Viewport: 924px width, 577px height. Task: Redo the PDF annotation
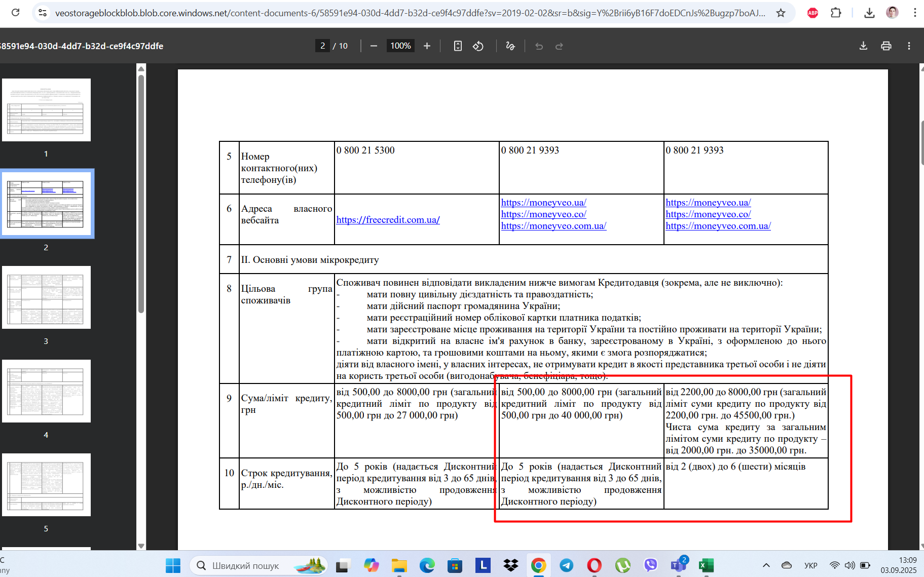click(559, 46)
